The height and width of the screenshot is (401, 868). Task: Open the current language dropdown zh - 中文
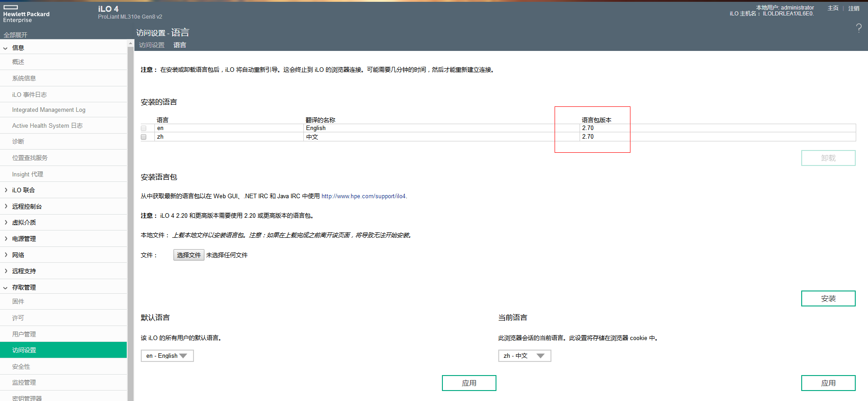click(x=525, y=356)
